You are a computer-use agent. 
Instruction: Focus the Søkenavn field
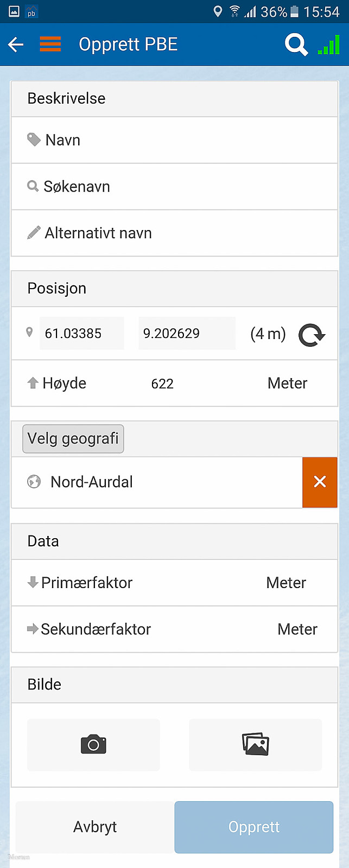tap(175, 187)
